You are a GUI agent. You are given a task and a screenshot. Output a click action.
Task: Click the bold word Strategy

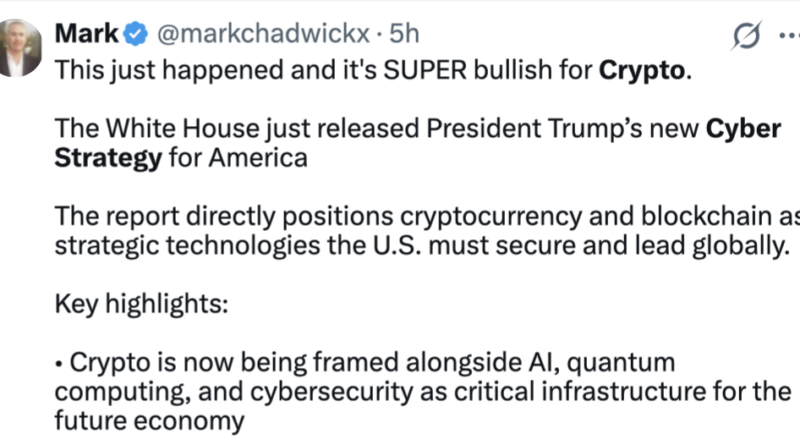pyautogui.click(x=106, y=159)
